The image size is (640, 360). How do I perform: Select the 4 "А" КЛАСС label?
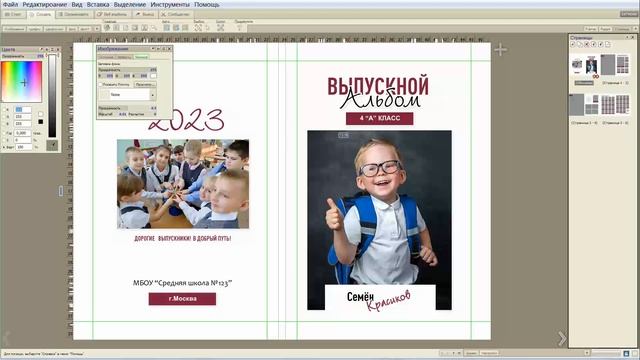(380, 118)
